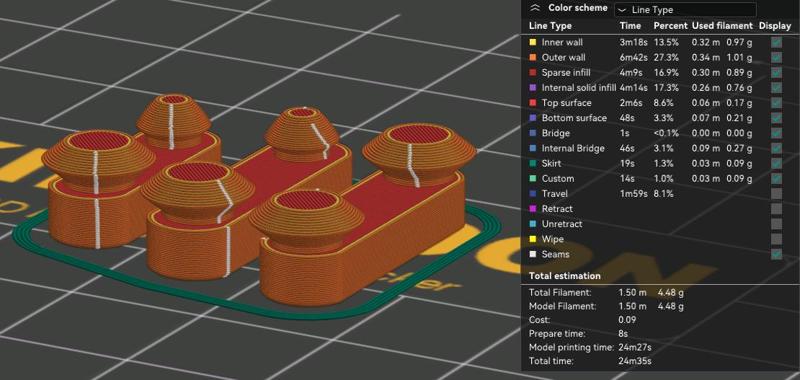The height and width of the screenshot is (380, 800).
Task: Click the Skirt green color swatch
Action: [533, 163]
